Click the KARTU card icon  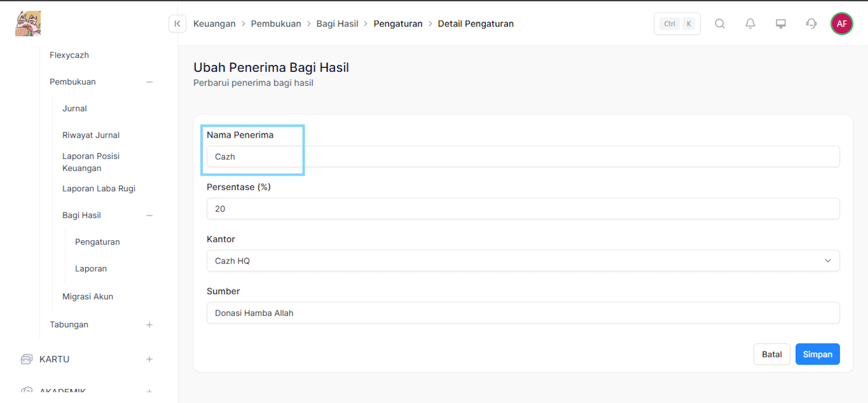pyautogui.click(x=26, y=359)
